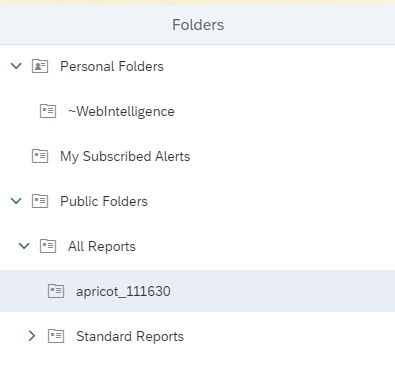Collapse the Public Folders chevron
395x373 pixels.
coord(16,201)
